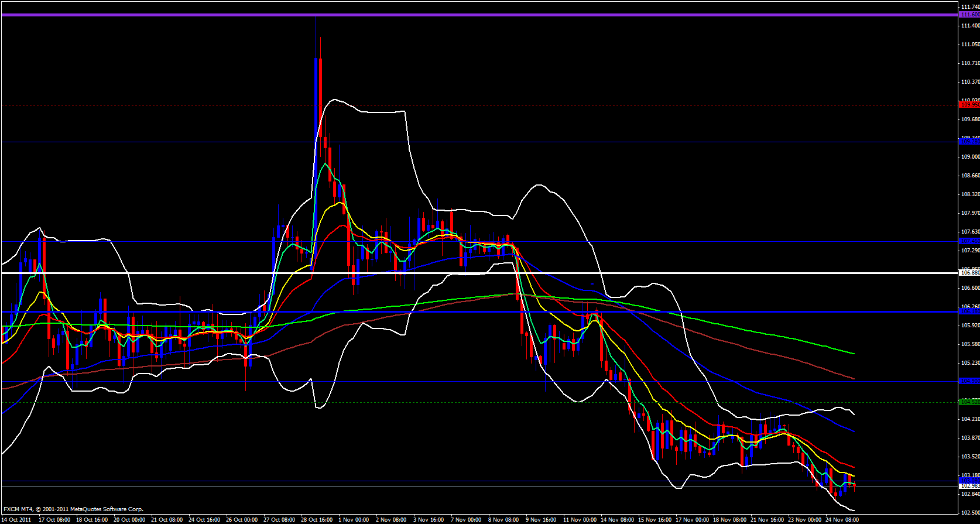This screenshot has width=980, height=524.
Task: Click the 108.660 price scale value
Action: point(970,176)
